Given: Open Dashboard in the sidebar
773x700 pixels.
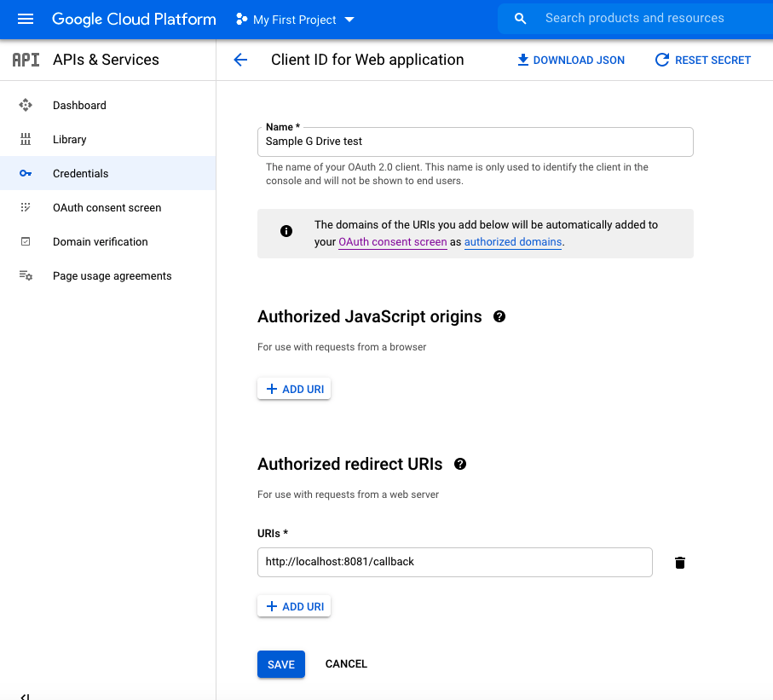Looking at the screenshot, I should (x=107, y=105).
